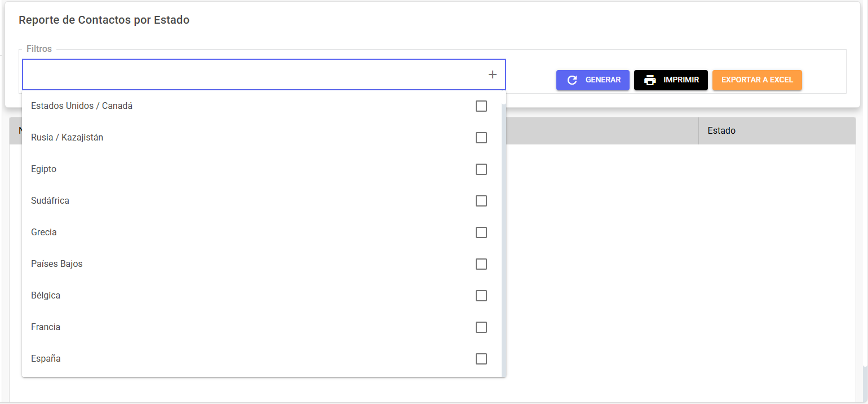
Task: Check the Rusia / Kazajistán checkbox
Action: pos(481,138)
